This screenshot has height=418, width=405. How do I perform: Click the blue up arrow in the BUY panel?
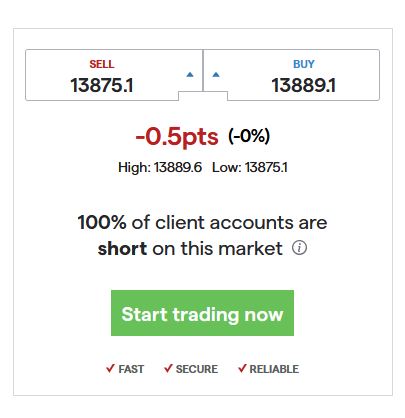(216, 74)
